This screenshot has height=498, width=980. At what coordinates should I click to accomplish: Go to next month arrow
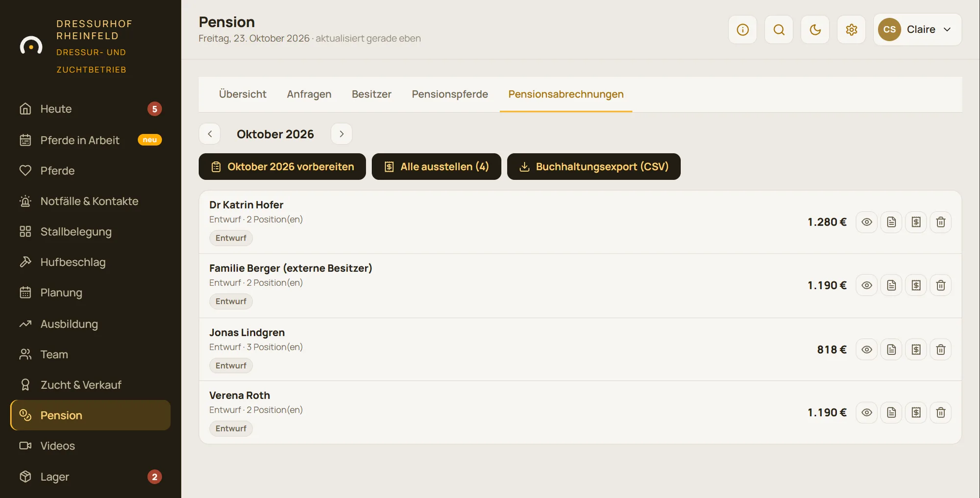[x=342, y=134]
